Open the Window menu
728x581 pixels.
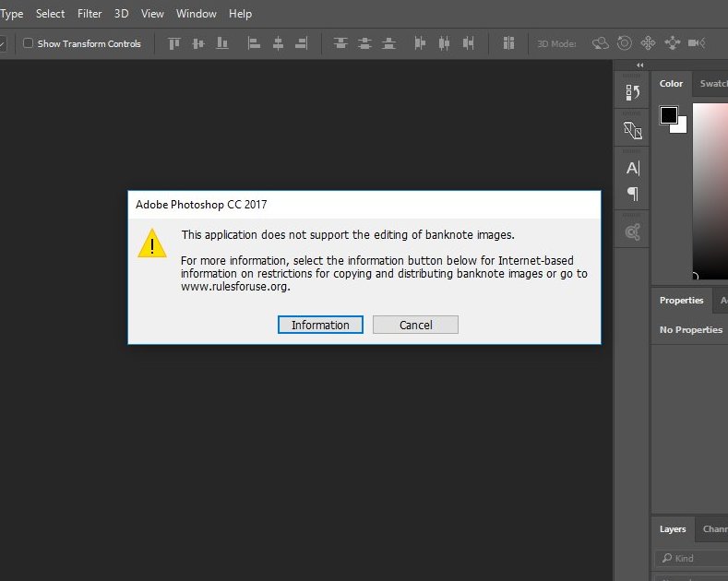point(196,14)
